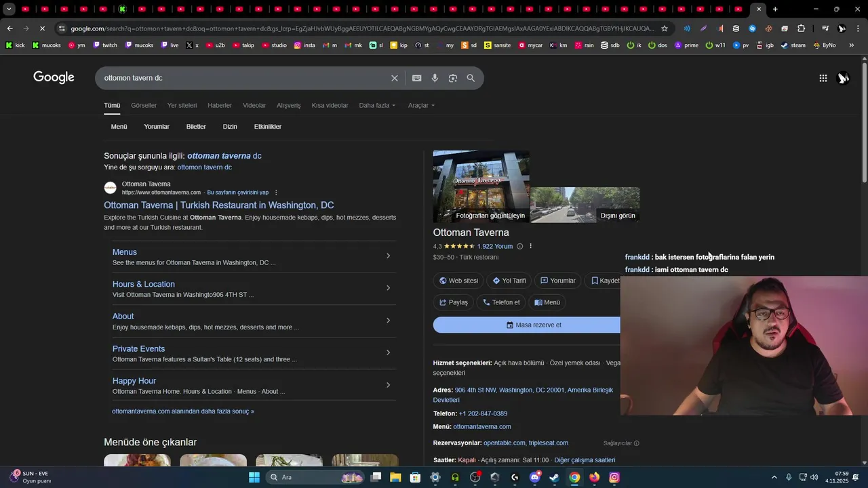This screenshot has width=868, height=488.
Task: Click the Web sitesi button
Action: click(458, 281)
